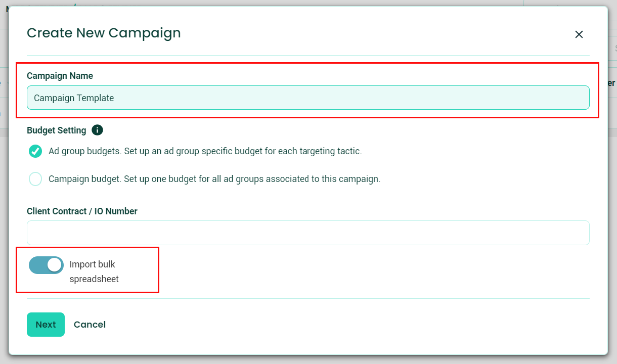This screenshot has height=364, width=617.
Task: Click the green checkmark on Ad group budgets
Action: pyautogui.click(x=35, y=151)
